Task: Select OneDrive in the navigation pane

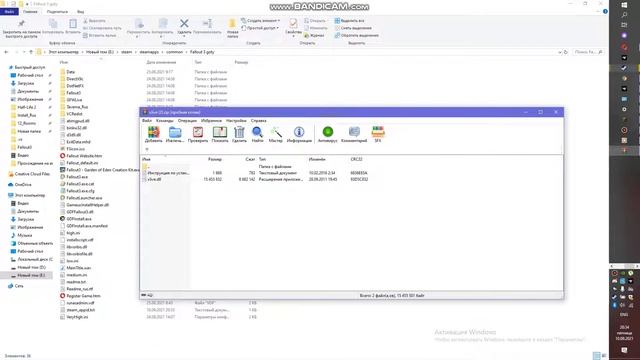Action: pos(23,184)
